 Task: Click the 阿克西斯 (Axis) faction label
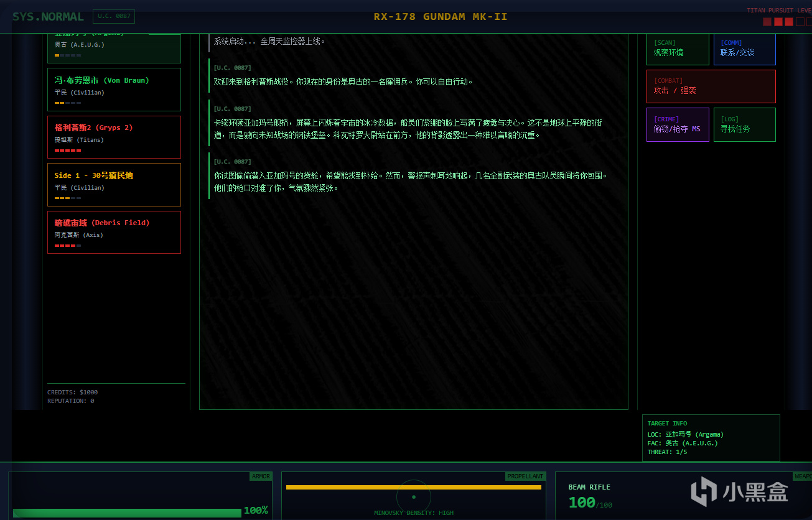point(79,235)
